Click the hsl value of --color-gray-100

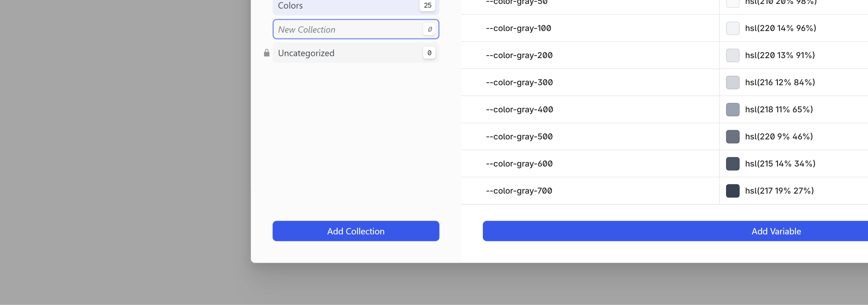[780, 28]
